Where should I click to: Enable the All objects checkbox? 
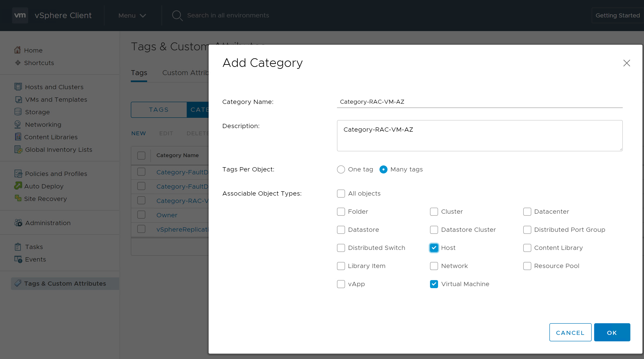[x=341, y=194]
